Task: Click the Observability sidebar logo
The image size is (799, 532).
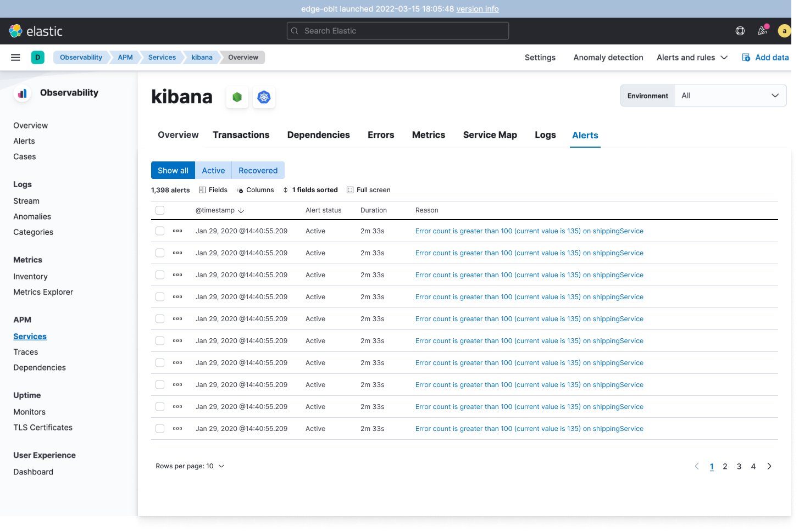Action: click(22, 93)
